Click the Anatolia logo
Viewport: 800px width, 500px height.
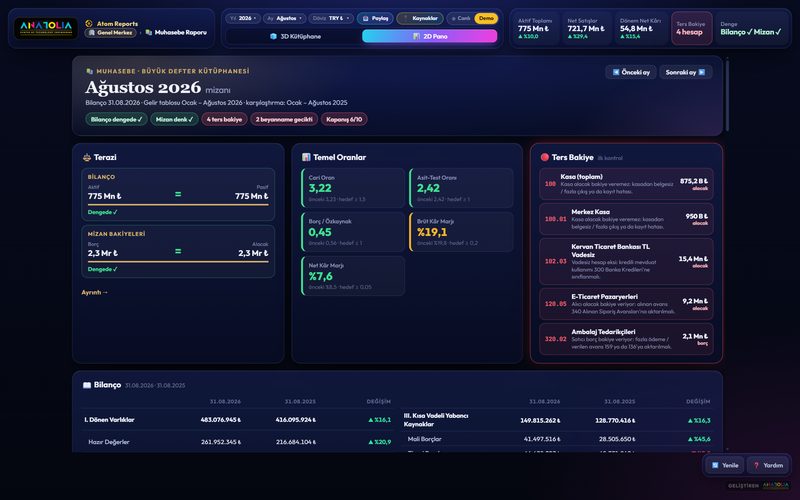tap(46, 28)
